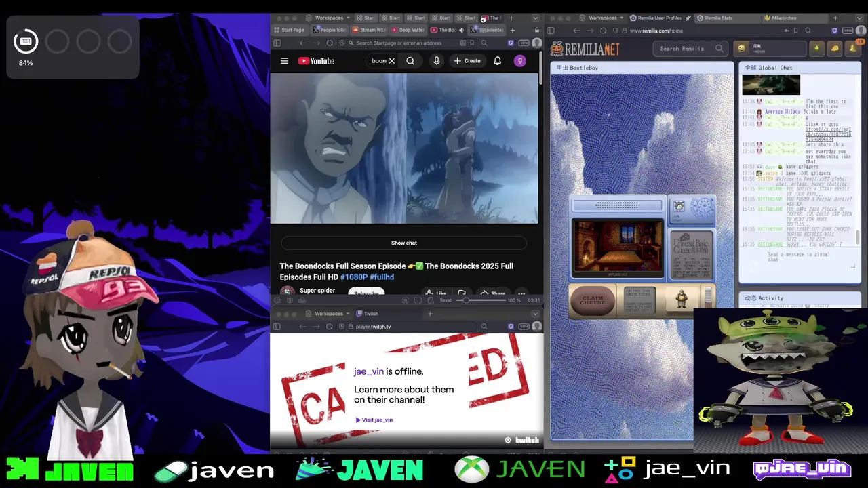This screenshot has height=488, width=868.
Task: Expand tab list arrow in YouTube window
Action: click(535, 18)
